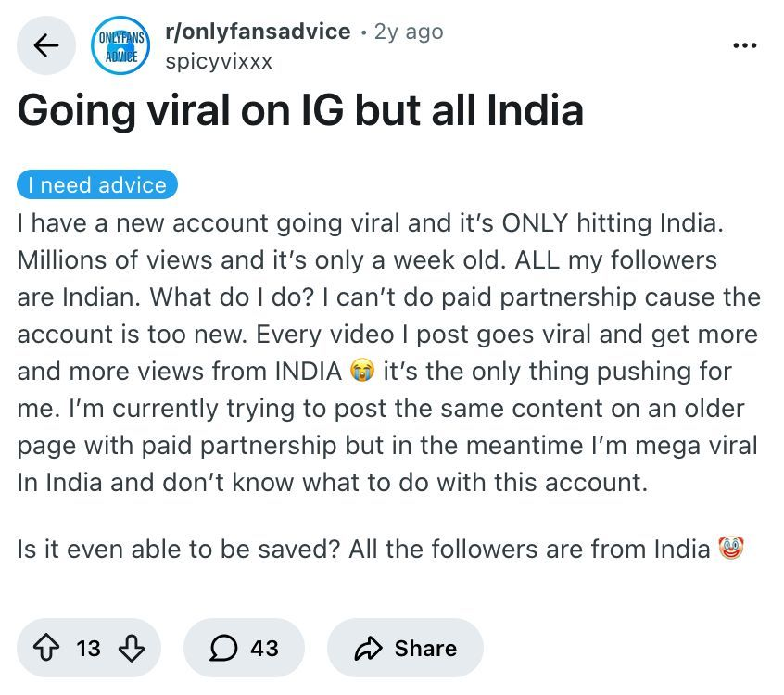This screenshot has width=784, height=695.
Task: Click the capitalized word INDIA in the body
Action: [x=309, y=371]
